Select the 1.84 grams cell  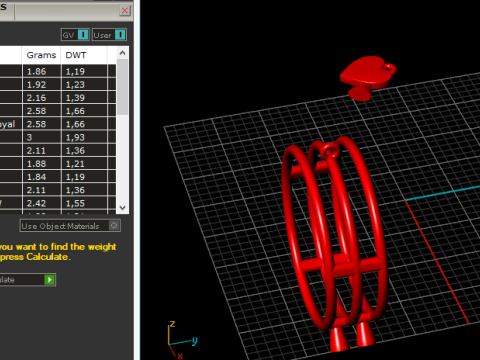pyautogui.click(x=42, y=177)
